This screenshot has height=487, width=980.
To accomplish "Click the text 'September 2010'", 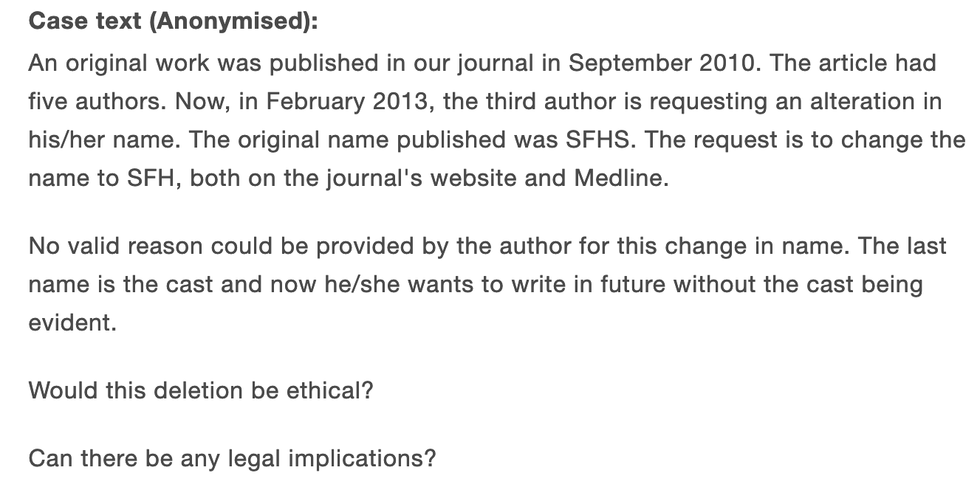I will pos(662,62).
